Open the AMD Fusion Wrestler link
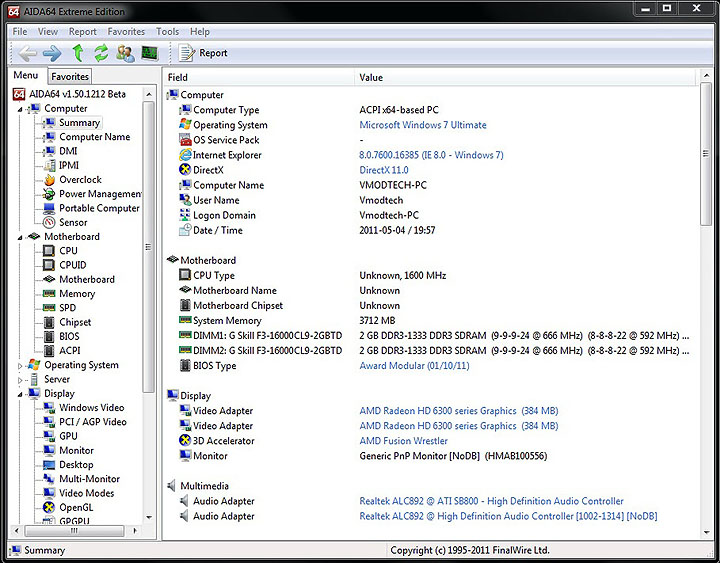This screenshot has width=720, height=563. pos(403,441)
